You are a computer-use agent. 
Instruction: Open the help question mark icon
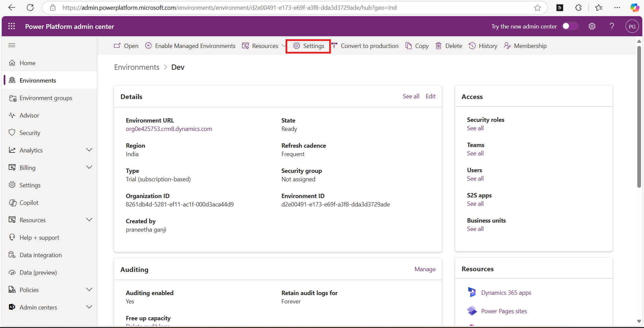(612, 26)
